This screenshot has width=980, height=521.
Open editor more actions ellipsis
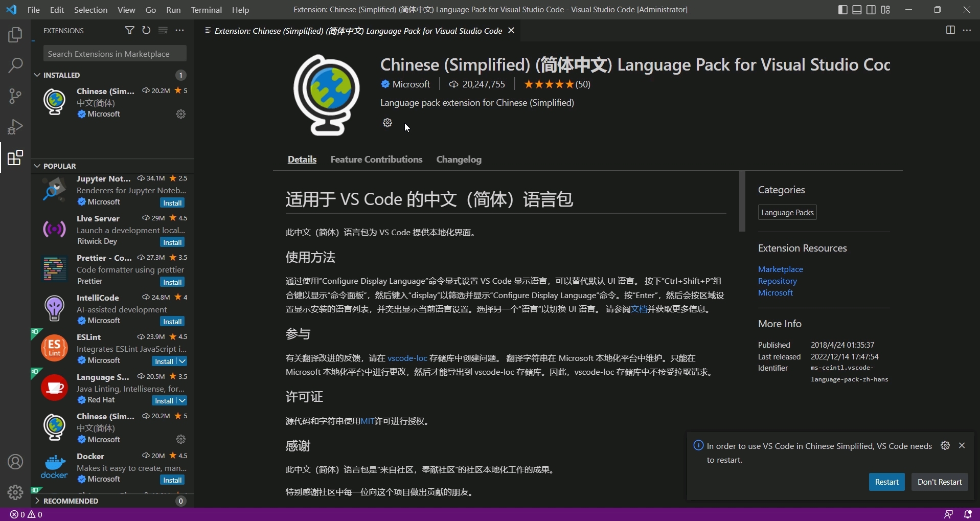click(x=967, y=31)
